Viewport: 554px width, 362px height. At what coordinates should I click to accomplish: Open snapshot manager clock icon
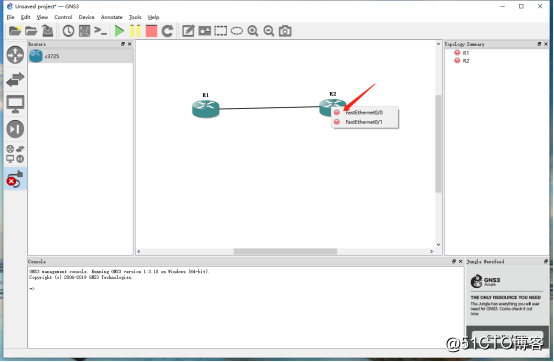tap(68, 31)
